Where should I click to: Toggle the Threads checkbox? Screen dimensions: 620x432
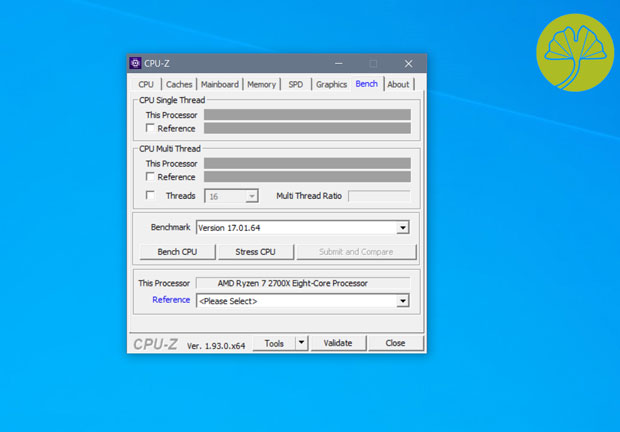151,196
